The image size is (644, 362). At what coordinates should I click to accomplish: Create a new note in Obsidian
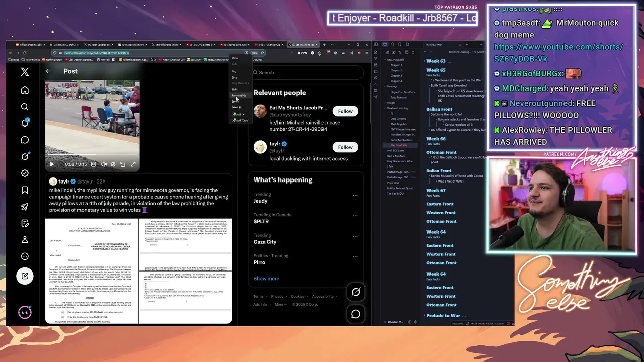tap(387, 52)
